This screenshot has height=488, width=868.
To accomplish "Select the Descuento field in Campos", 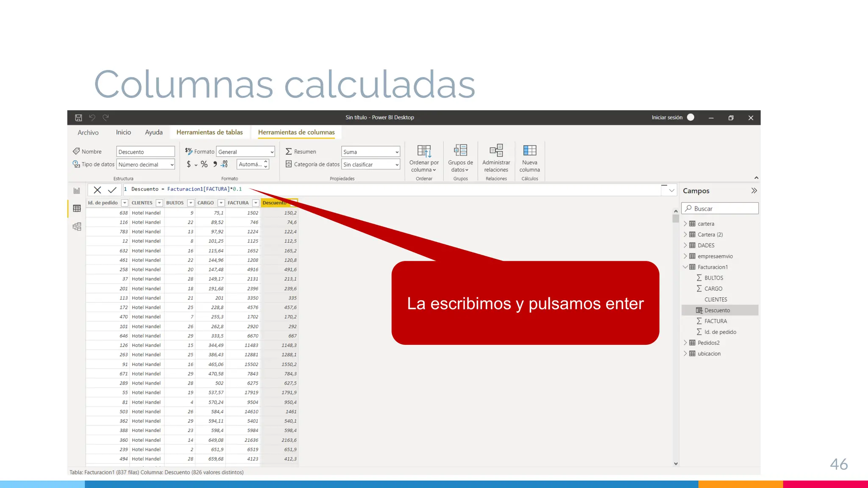I will pos(720,311).
